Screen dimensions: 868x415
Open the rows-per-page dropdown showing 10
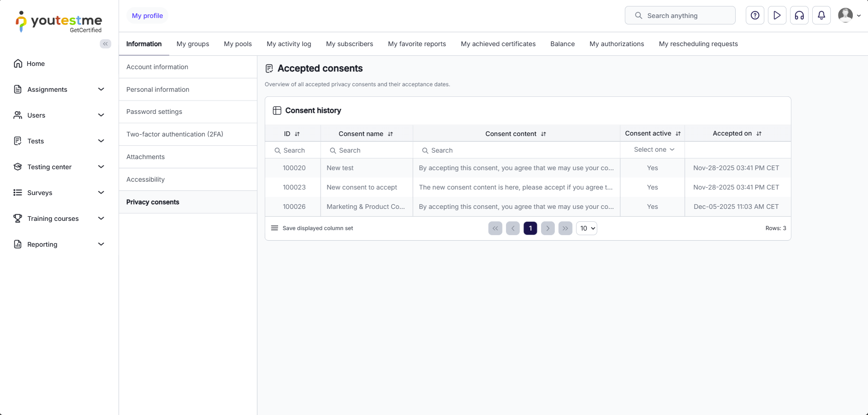point(587,228)
